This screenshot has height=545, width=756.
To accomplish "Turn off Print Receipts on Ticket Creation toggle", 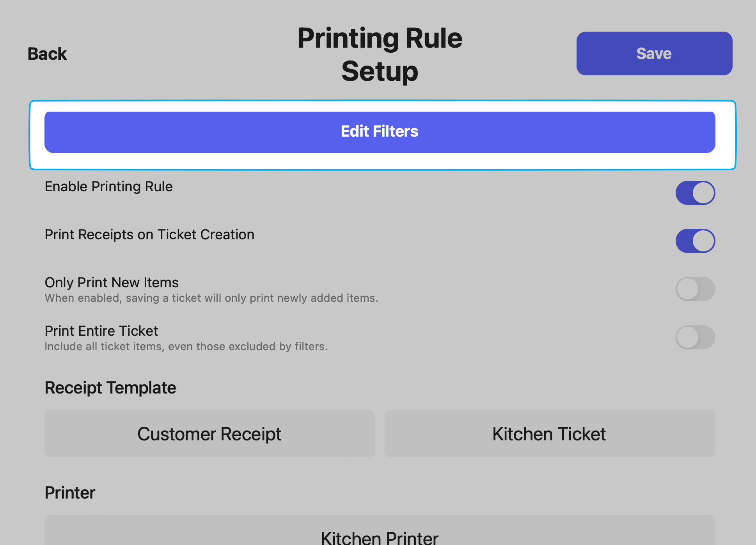I will click(x=695, y=241).
